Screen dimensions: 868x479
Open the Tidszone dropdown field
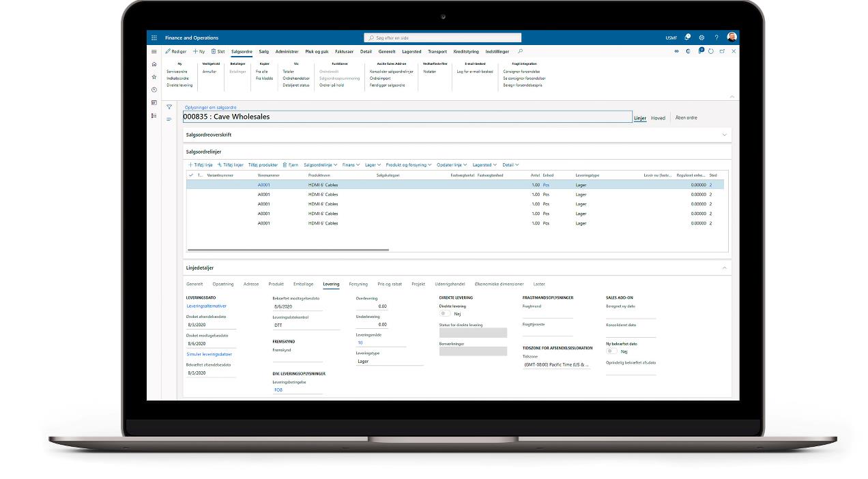pyautogui.click(x=556, y=365)
